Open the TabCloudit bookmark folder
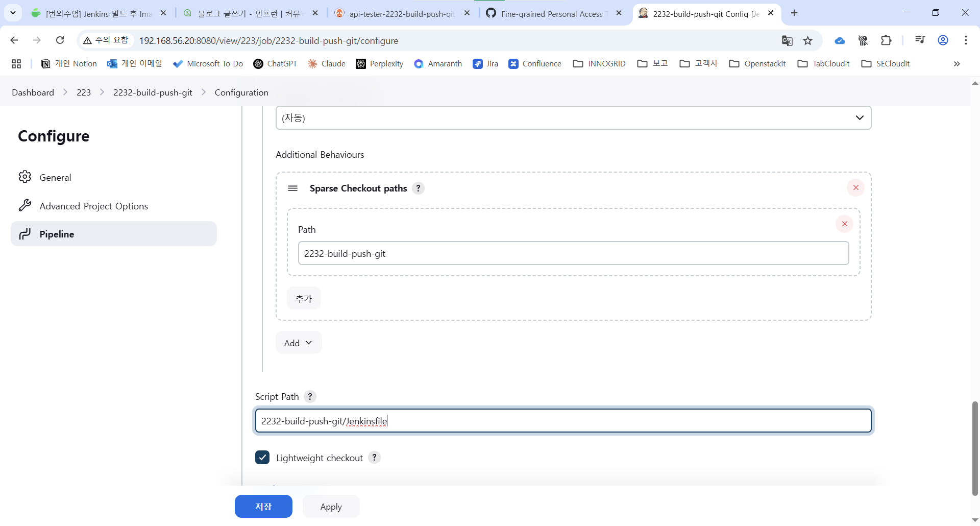The height and width of the screenshot is (526, 980). pyautogui.click(x=824, y=64)
